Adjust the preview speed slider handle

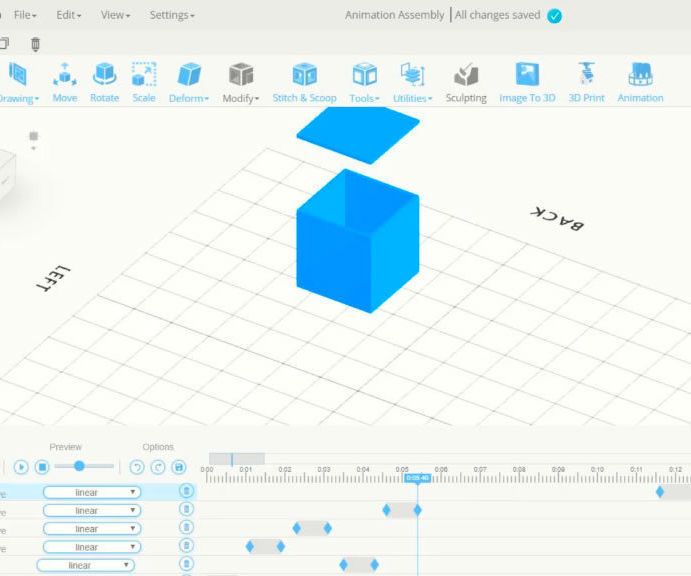pos(79,466)
